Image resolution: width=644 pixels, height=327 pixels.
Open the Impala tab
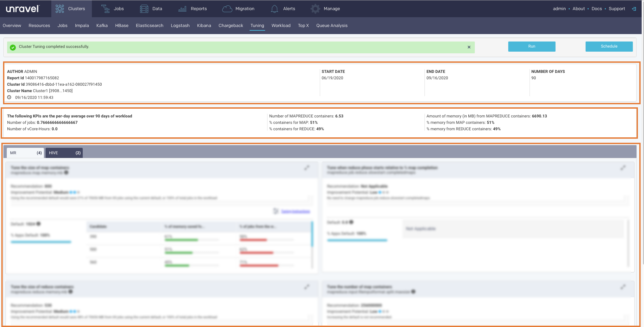(x=82, y=26)
